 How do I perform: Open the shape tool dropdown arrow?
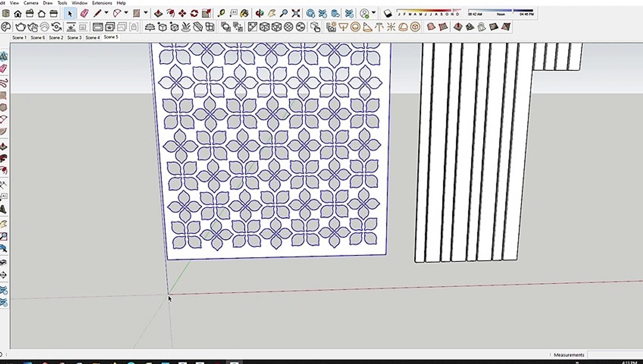click(146, 13)
